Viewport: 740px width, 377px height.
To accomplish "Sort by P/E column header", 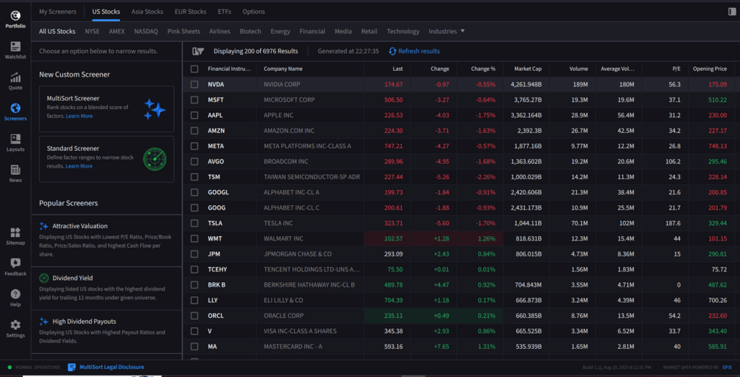I will pyautogui.click(x=676, y=69).
